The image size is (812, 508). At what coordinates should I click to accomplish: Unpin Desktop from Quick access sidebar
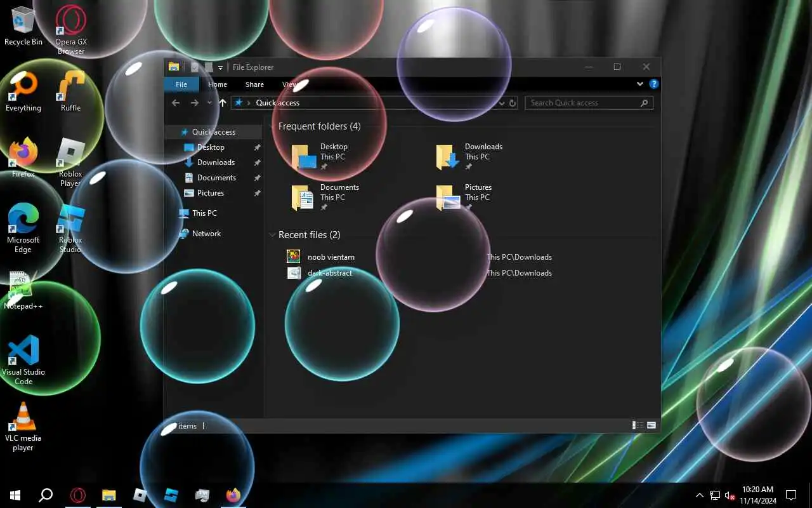[x=257, y=147]
